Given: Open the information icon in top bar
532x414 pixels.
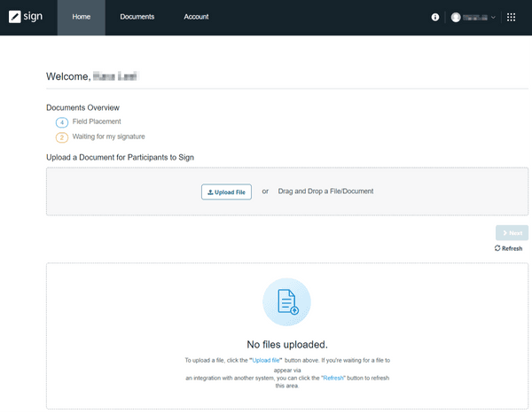Looking at the screenshot, I should [x=434, y=17].
